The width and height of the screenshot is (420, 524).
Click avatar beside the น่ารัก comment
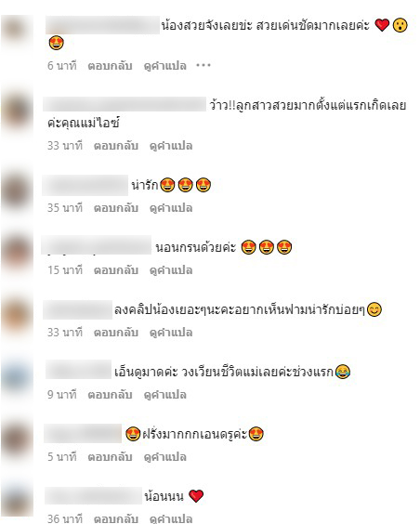(17, 190)
